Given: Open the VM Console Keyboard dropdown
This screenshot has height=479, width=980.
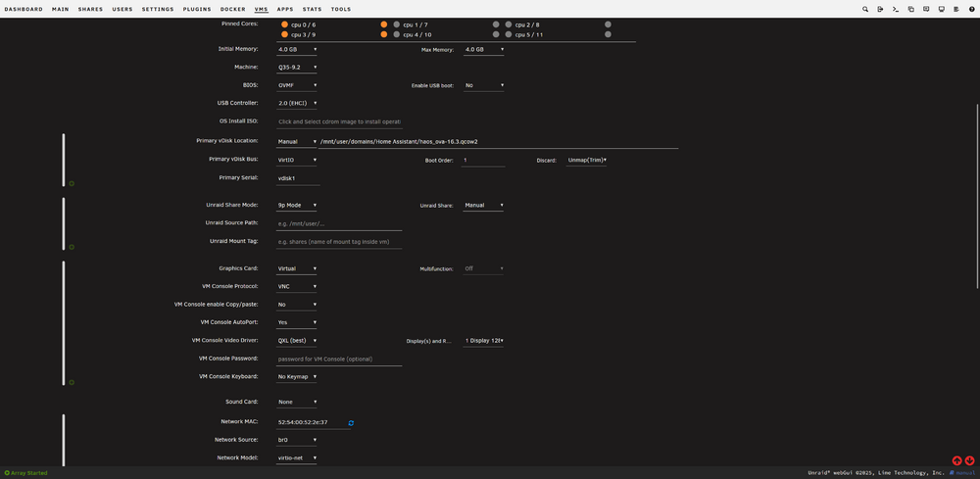Looking at the screenshot, I should 297,377.
